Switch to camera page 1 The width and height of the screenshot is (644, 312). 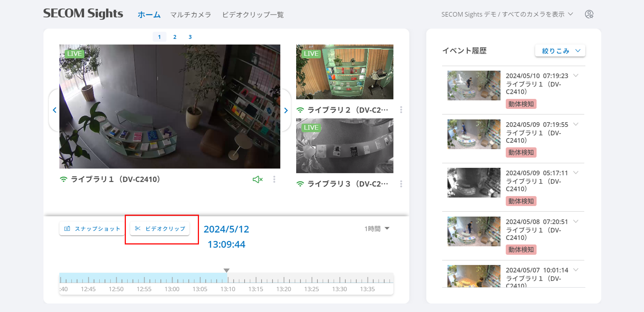click(159, 37)
